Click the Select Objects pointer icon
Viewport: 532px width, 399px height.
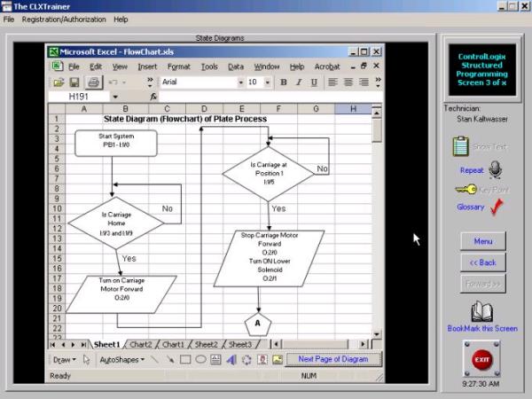point(87,360)
